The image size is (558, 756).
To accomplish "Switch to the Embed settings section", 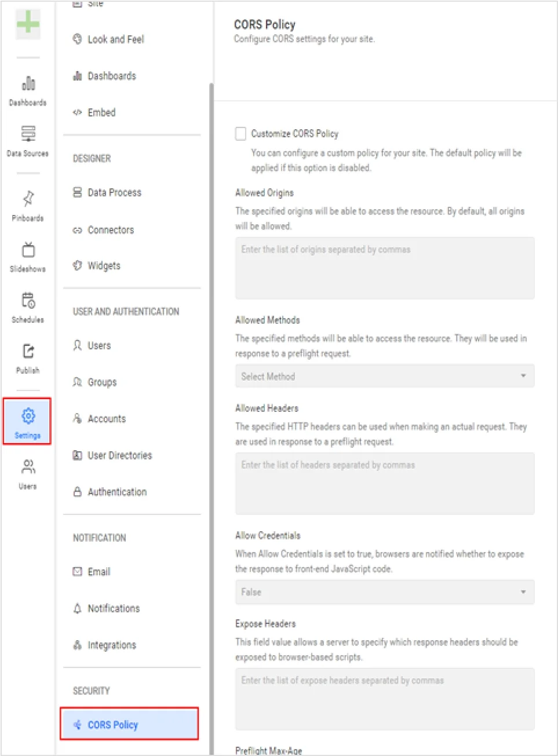I will coord(103,112).
